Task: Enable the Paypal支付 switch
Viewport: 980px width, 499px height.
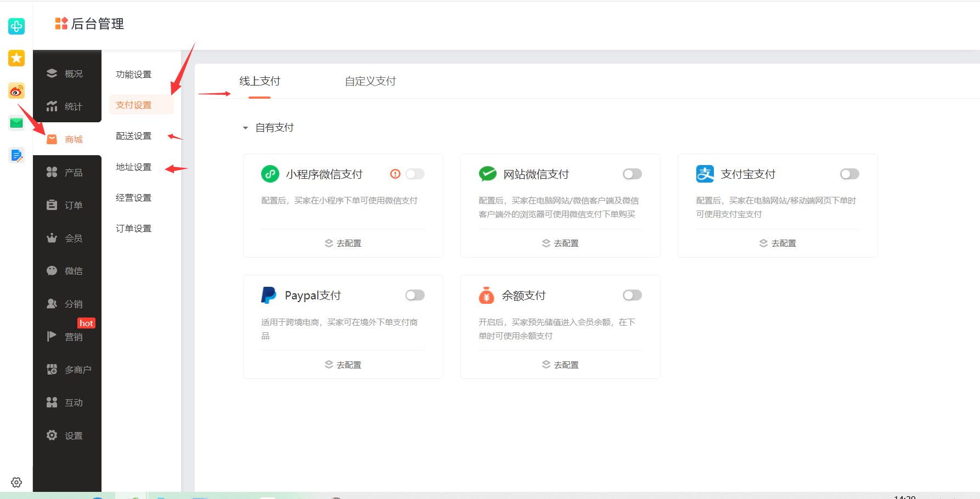Action: click(x=415, y=295)
